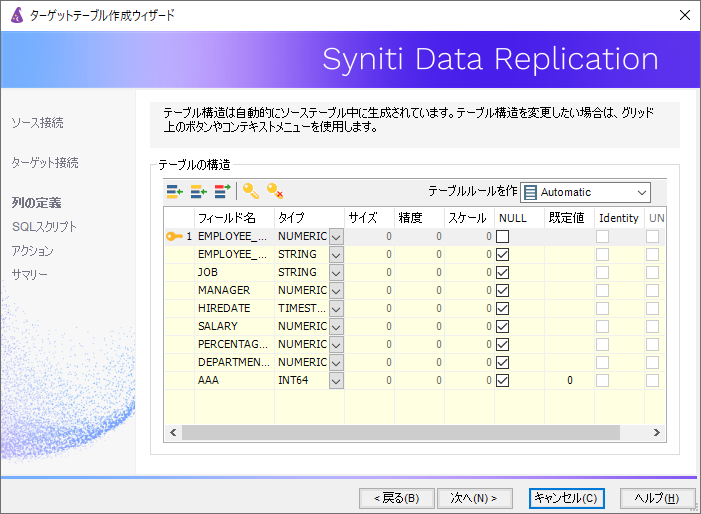Enable the Identity checkbox for MANAGER
Screen dimensions: 701x514
(x=602, y=291)
